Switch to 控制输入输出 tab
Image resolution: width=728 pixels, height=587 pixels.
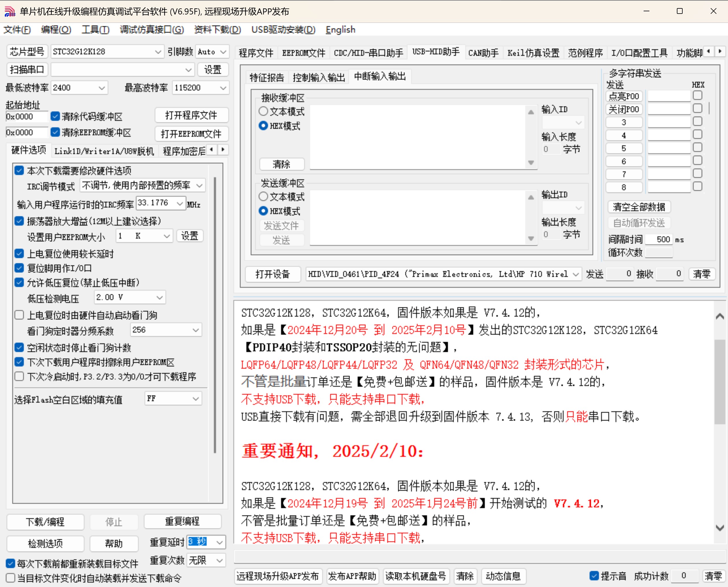(318, 77)
